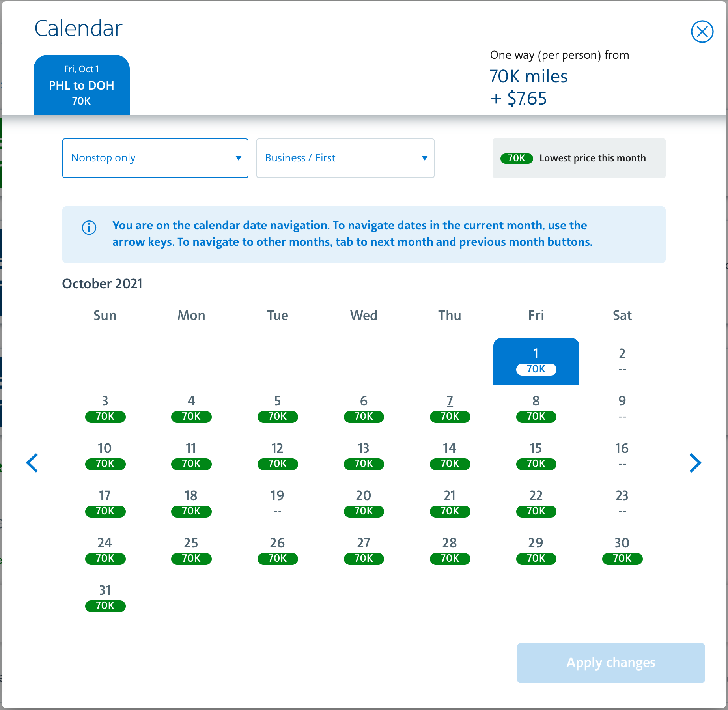Click the Lowest price this month legend

pos(579,158)
